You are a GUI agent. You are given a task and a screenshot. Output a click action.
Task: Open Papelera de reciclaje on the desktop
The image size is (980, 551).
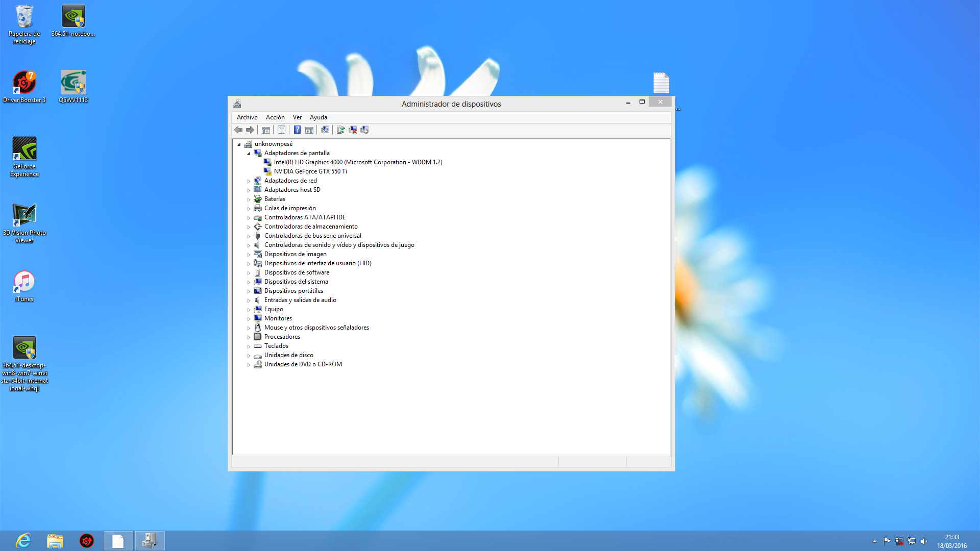click(24, 24)
